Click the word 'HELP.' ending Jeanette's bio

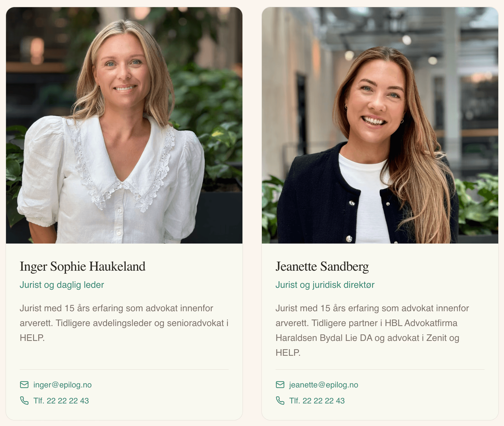coord(288,353)
